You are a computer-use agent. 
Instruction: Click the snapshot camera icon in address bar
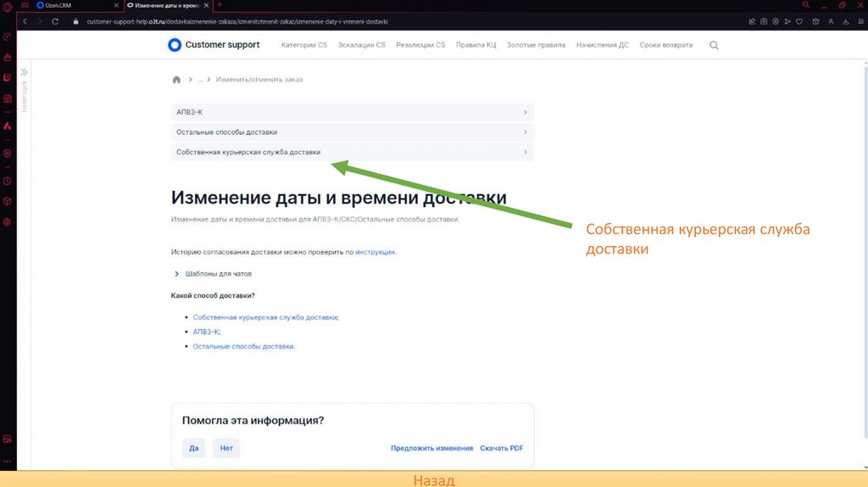tap(764, 21)
